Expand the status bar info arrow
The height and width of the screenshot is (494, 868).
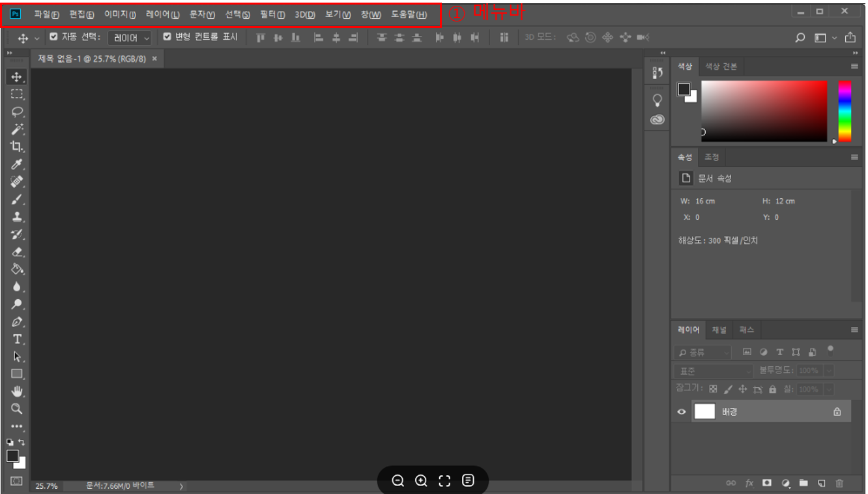pos(181,486)
